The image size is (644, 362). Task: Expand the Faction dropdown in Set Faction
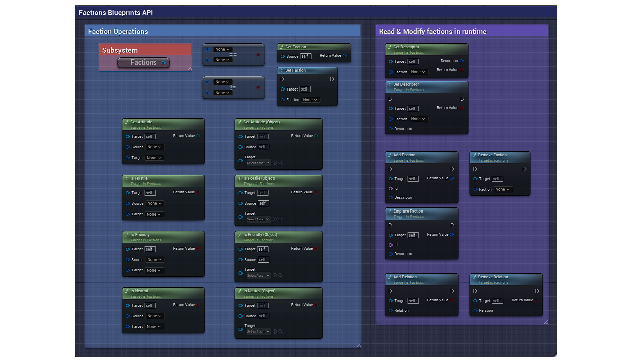(310, 100)
